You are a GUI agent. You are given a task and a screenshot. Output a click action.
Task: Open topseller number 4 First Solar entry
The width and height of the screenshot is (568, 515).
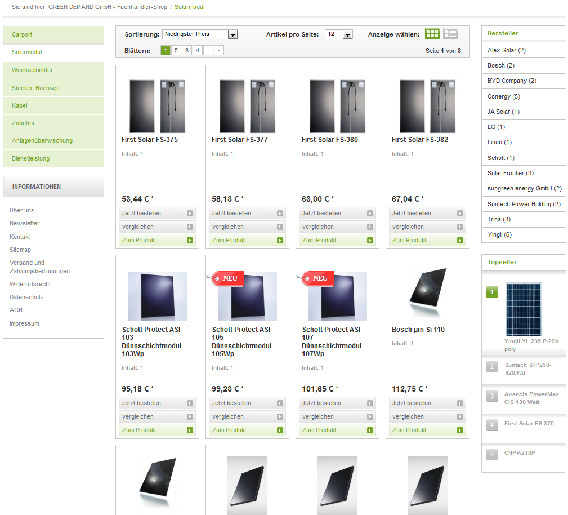529,423
